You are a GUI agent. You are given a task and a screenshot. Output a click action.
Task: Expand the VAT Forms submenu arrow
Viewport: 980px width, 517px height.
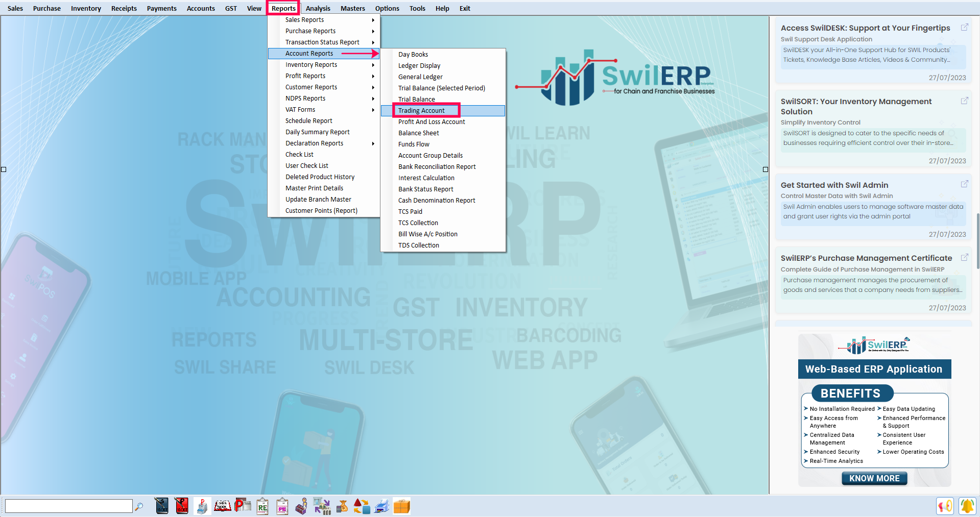pos(373,110)
